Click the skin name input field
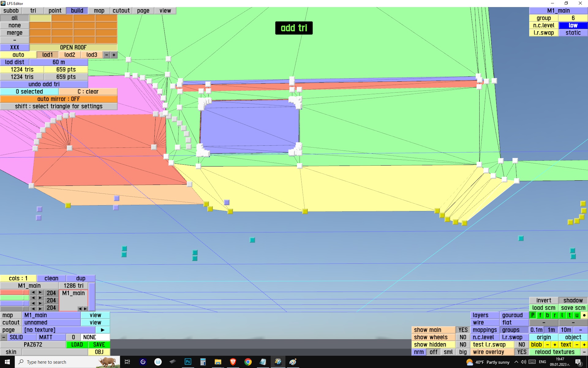The image size is (588, 368). point(55,352)
